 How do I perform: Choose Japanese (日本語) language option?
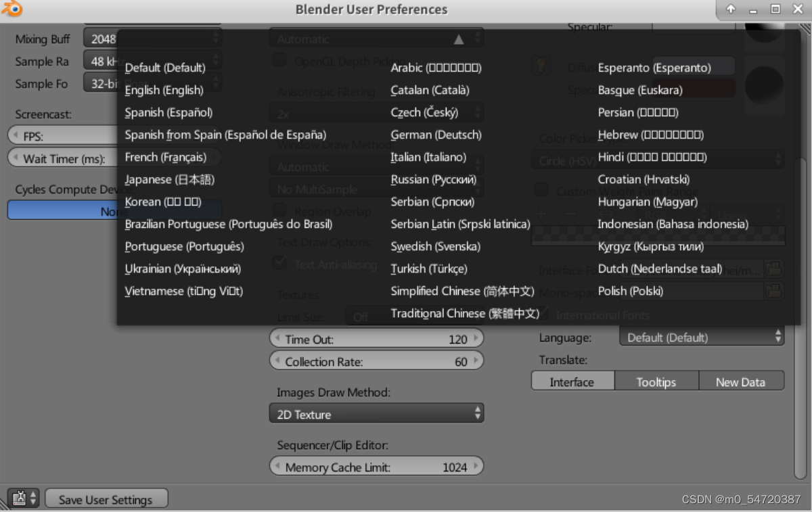click(167, 179)
